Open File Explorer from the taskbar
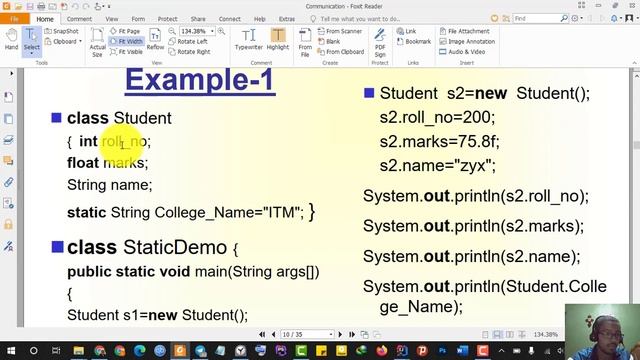The image size is (640, 360). pos(78,351)
